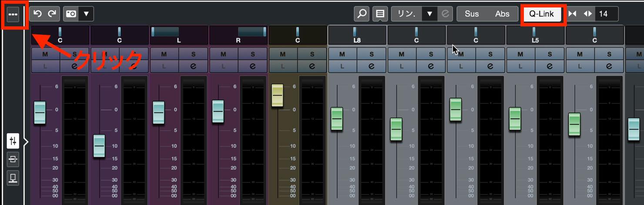Activate Sus suspend link mode
The width and height of the screenshot is (644, 205).
pos(472,14)
